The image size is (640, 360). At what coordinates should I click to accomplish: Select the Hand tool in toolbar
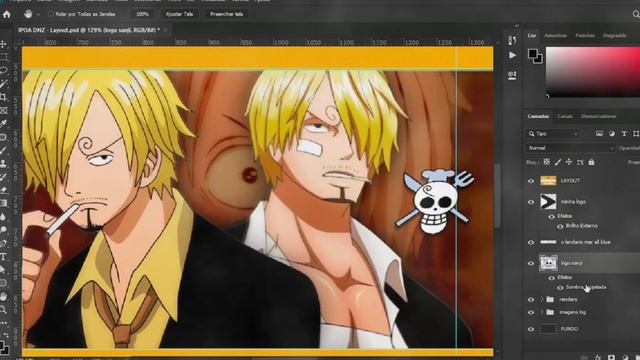click(4, 296)
